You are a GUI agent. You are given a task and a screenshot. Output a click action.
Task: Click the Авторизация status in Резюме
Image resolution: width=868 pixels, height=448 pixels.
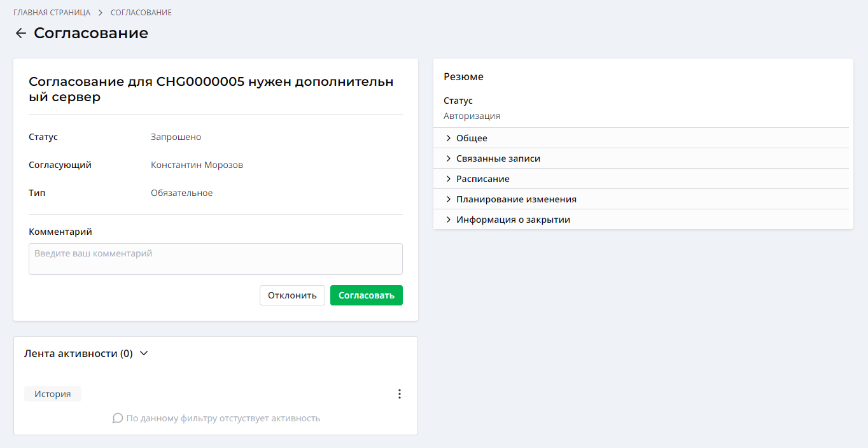[472, 116]
